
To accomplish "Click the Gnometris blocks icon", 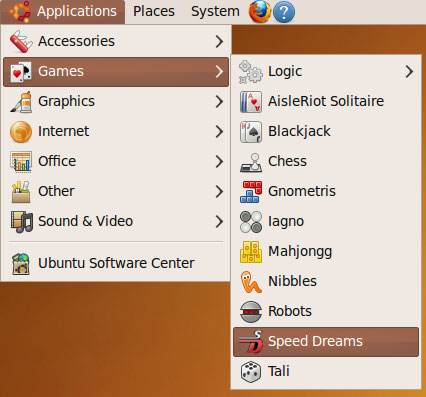I will [251, 192].
